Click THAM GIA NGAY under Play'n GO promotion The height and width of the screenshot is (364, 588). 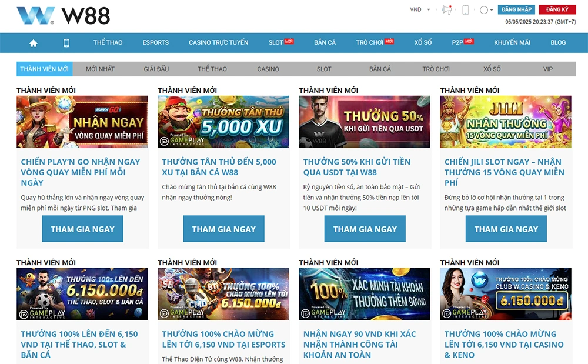pyautogui.click(x=82, y=229)
